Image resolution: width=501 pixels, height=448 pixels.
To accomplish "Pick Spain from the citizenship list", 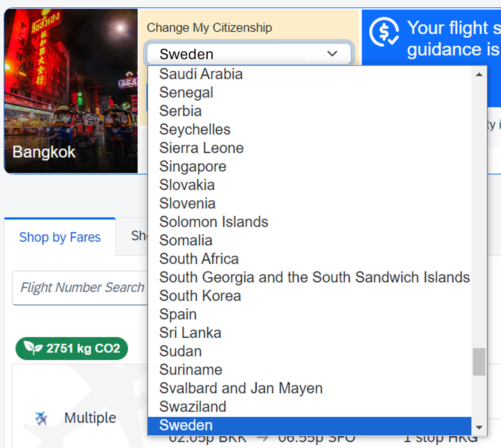I will (178, 314).
